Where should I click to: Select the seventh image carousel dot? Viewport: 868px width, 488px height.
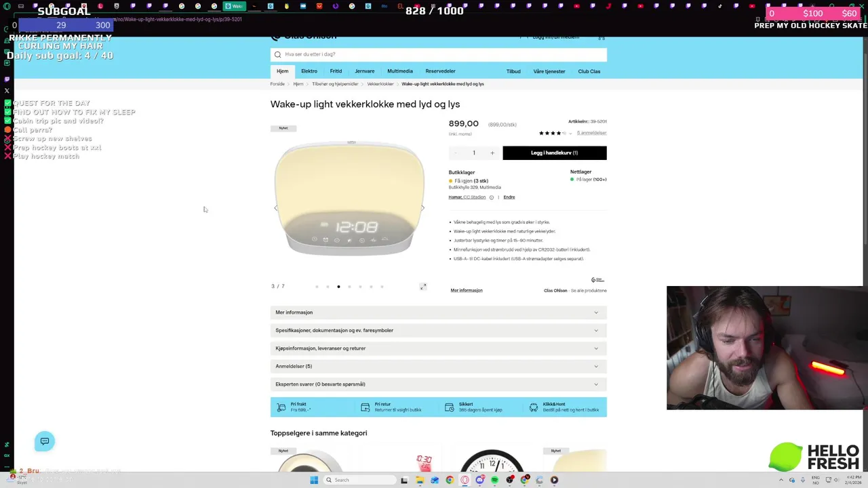(x=382, y=287)
